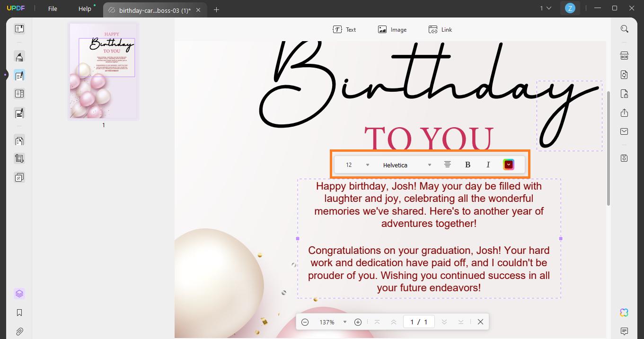Click the TO YOU heading text
Image resolution: width=644 pixels, height=339 pixels.
coord(429,138)
